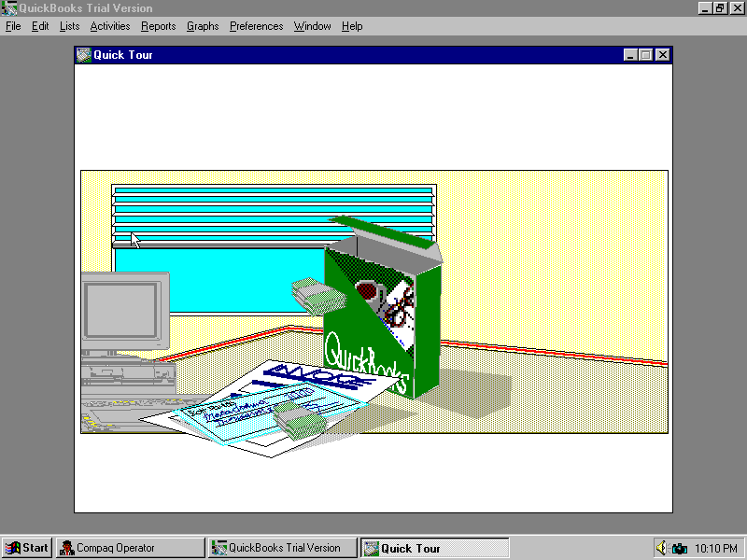
Task: Switch to QuickBooks Trial Version taskbar button
Action: tap(283, 548)
